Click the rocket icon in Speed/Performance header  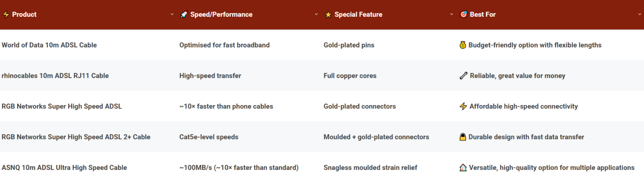(184, 15)
